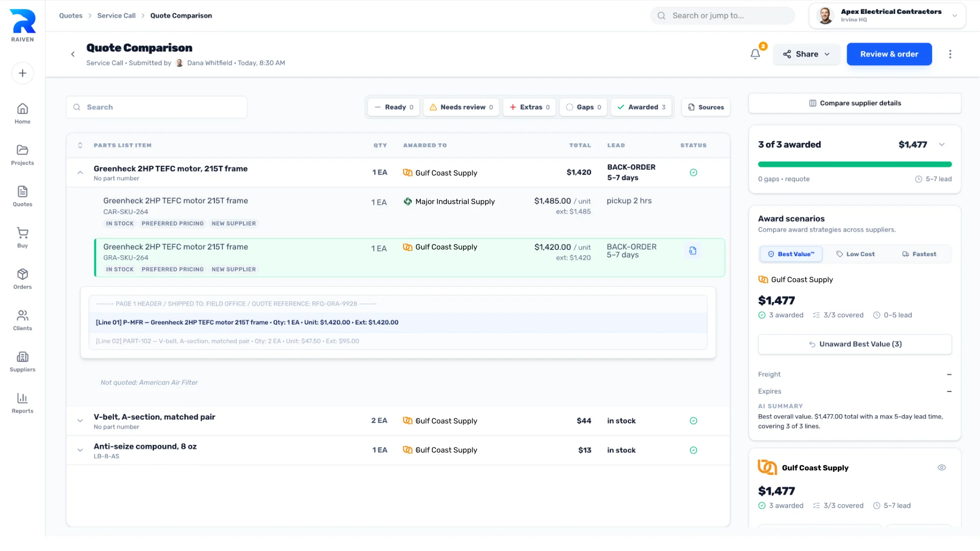Click the pickup 2 hrs lead text

tap(629, 201)
